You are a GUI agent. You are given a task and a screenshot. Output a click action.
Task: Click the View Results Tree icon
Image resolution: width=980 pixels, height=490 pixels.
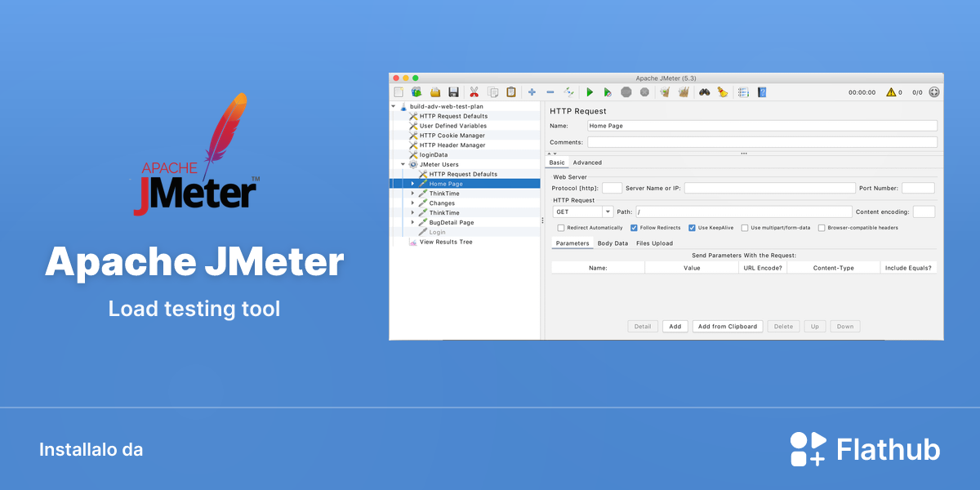(x=413, y=242)
